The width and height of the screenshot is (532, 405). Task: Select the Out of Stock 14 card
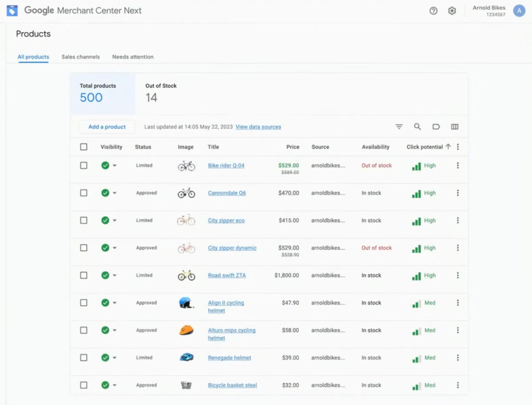pyautogui.click(x=161, y=94)
